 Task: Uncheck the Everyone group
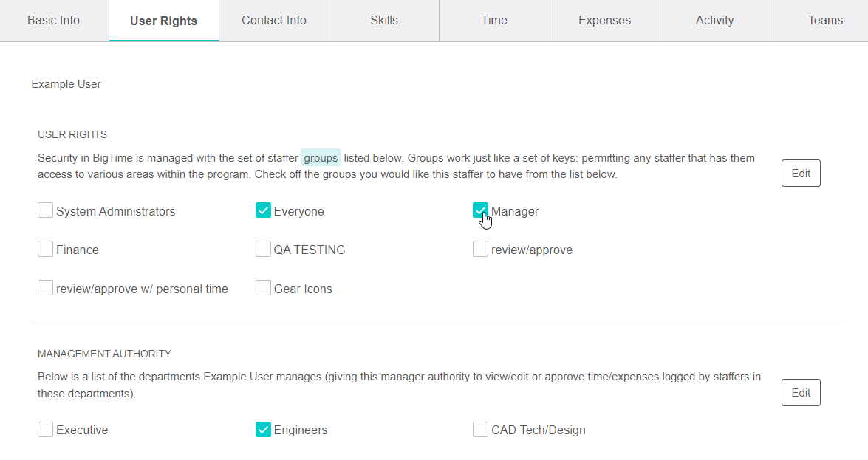263,210
